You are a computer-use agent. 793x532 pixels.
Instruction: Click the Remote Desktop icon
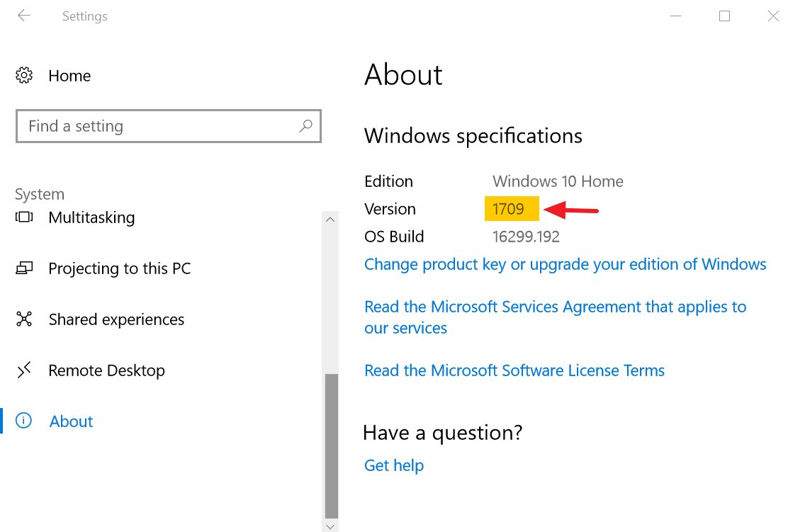coord(24,370)
